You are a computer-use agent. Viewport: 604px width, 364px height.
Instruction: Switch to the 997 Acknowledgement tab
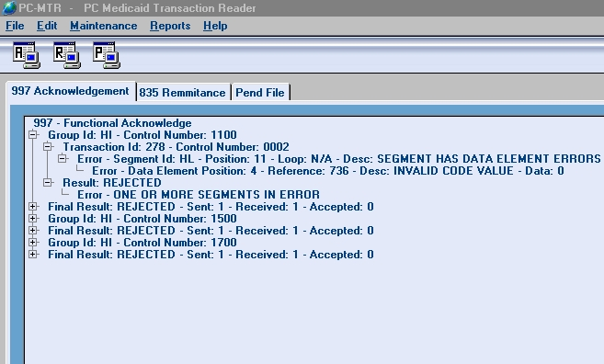(71, 91)
